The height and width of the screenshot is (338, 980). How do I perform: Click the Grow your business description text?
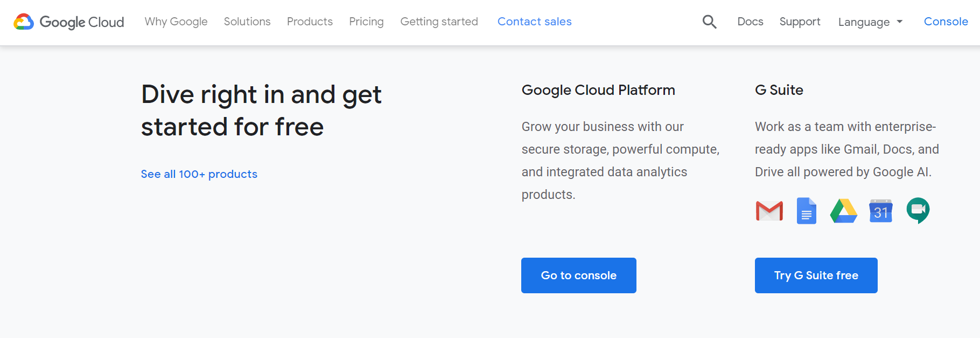[620, 161]
